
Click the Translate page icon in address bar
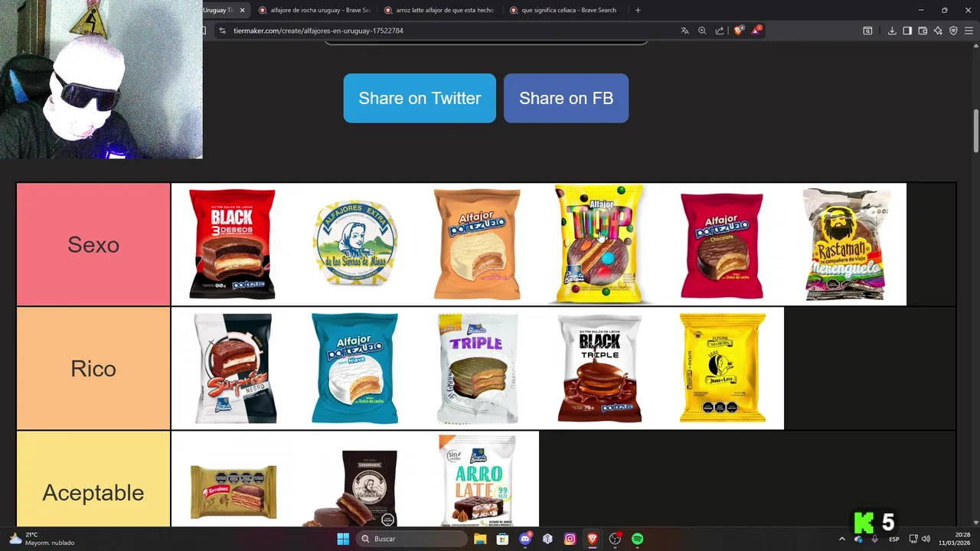[684, 31]
